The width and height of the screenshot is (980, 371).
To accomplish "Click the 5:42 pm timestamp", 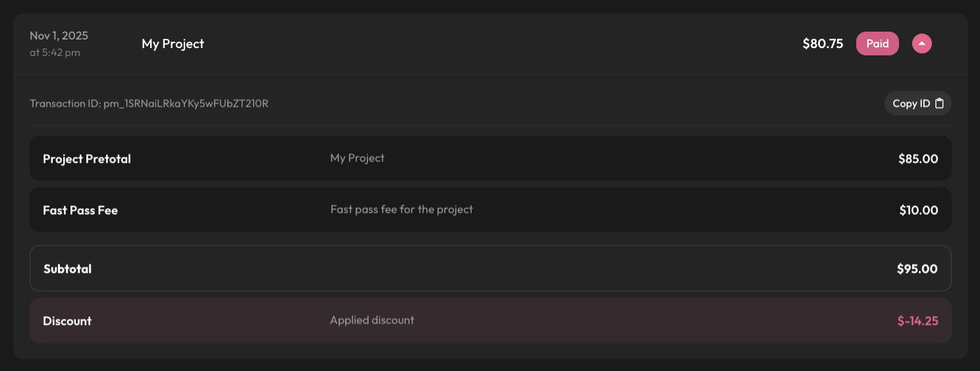I will tap(55, 53).
